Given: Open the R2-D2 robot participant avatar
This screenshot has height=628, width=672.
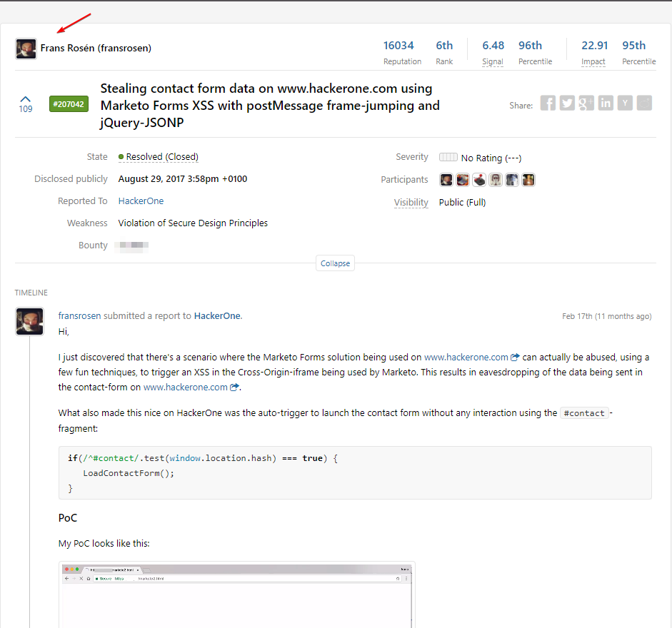Looking at the screenshot, I should (x=512, y=180).
